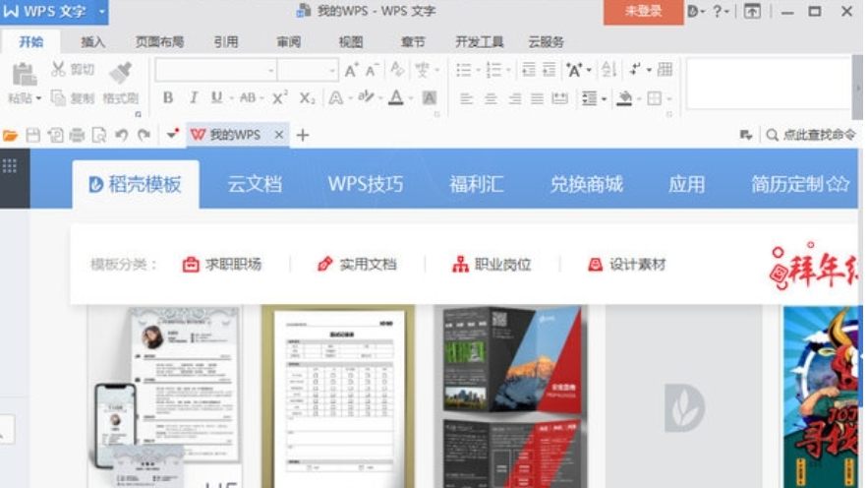Image resolution: width=868 pixels, height=488 pixels.
Task: Click the strikethrough AB icon
Action: pyautogui.click(x=248, y=98)
